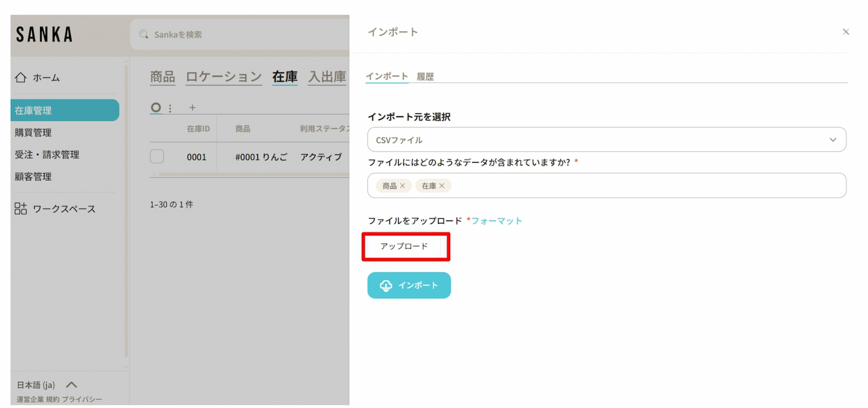Remove the 商品 tag with its X

point(403,186)
